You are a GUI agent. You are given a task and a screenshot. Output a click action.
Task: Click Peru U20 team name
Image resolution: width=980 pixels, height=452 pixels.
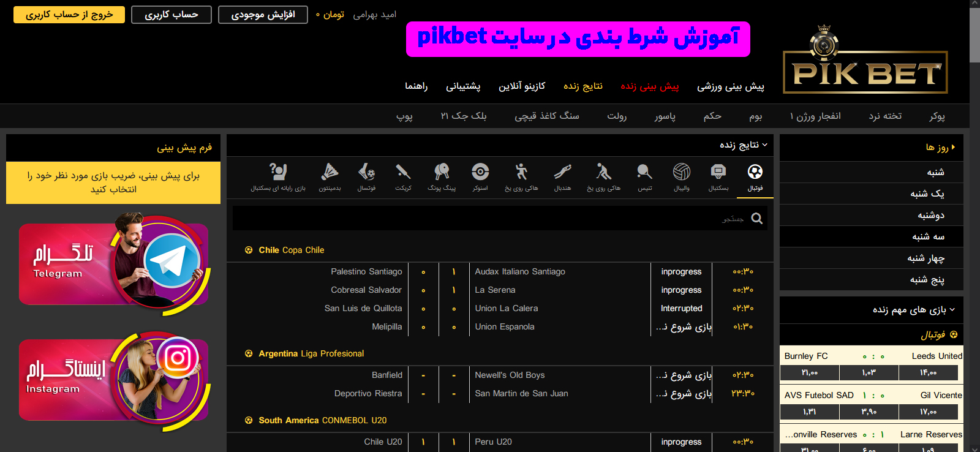pos(493,442)
